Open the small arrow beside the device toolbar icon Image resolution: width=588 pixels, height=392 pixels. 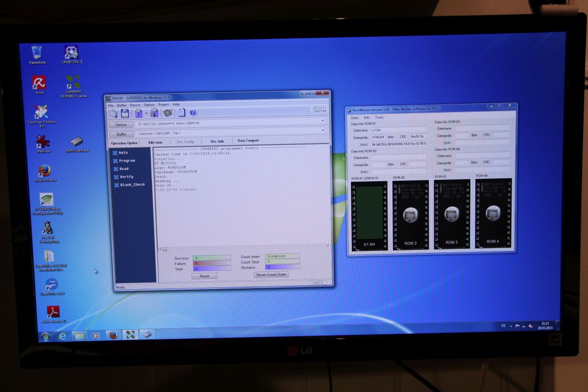[x=147, y=113]
